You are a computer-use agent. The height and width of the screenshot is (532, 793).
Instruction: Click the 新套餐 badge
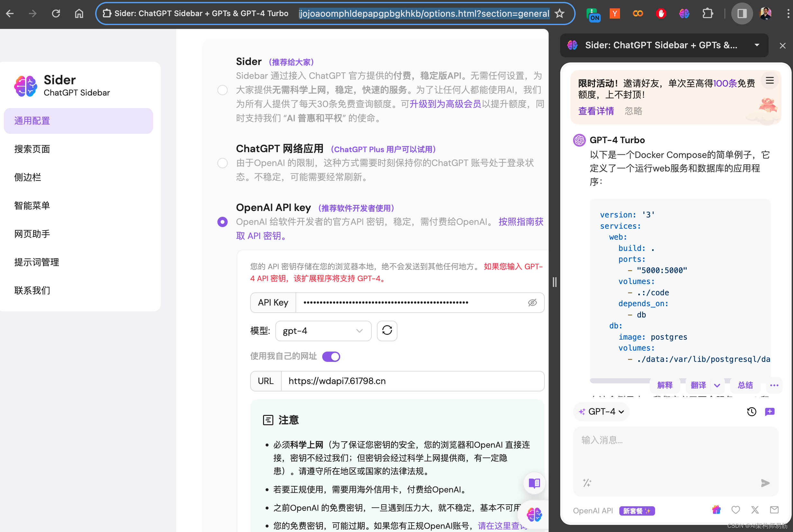coord(637,511)
